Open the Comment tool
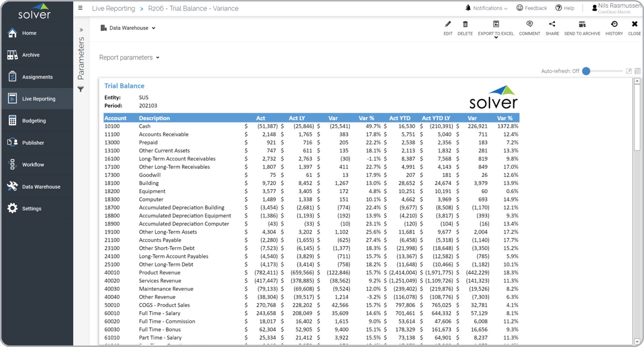644x347 pixels. tap(529, 24)
